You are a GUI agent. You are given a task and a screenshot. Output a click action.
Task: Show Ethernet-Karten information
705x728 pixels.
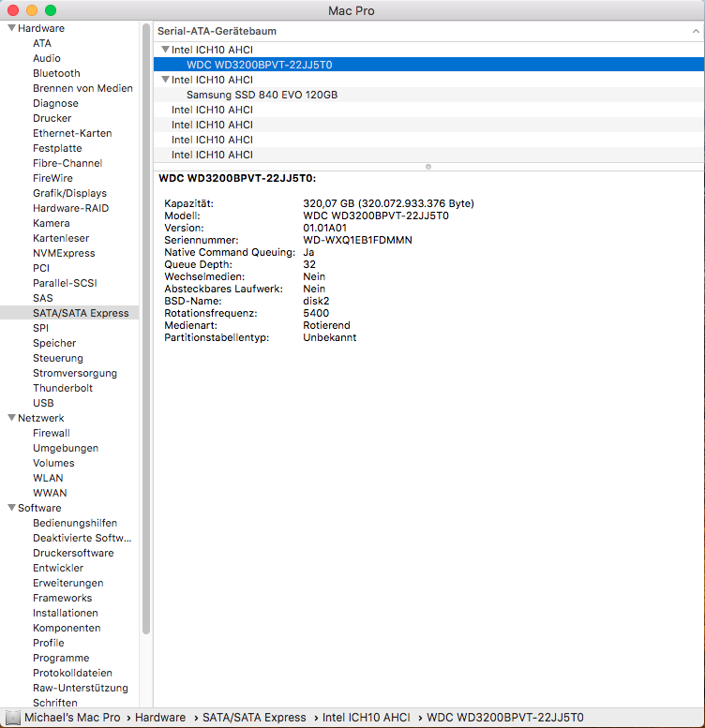tap(72, 133)
